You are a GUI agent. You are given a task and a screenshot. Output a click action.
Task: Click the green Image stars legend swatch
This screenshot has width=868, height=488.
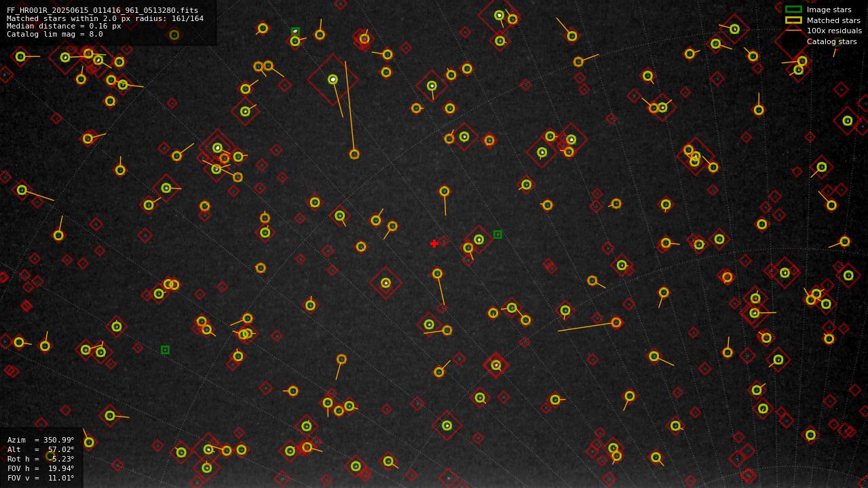click(x=793, y=10)
